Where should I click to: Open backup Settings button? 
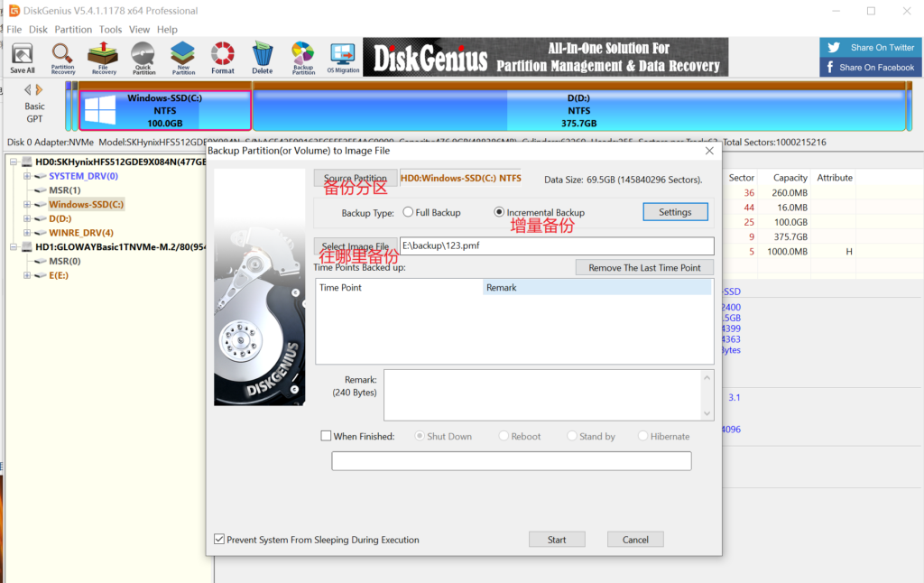click(x=675, y=212)
